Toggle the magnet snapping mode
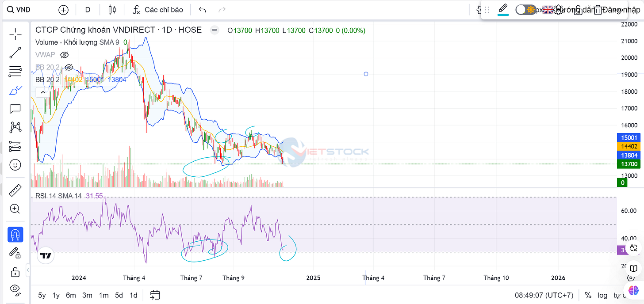The width and height of the screenshot is (644, 304). point(15,234)
